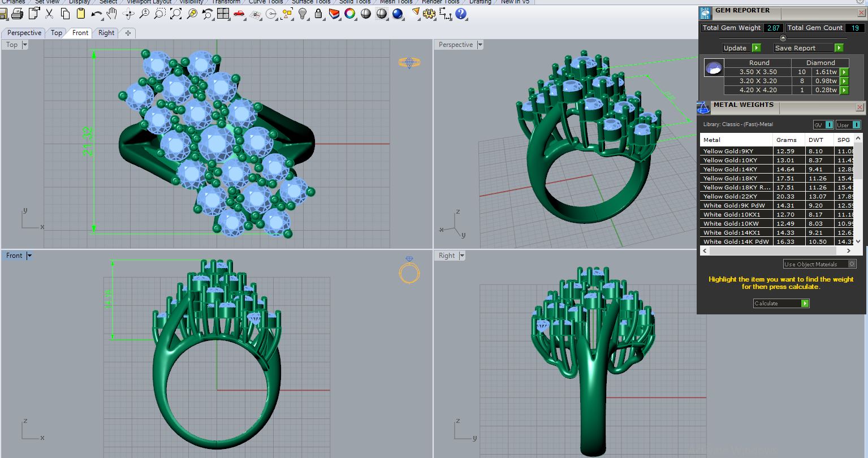The height and width of the screenshot is (458, 868).
Task: Select the Zoom Window tool
Action: coord(160,14)
